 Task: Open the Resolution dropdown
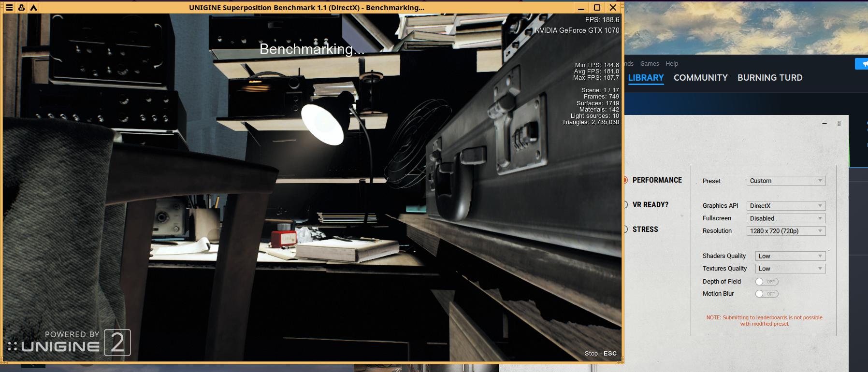tap(786, 231)
